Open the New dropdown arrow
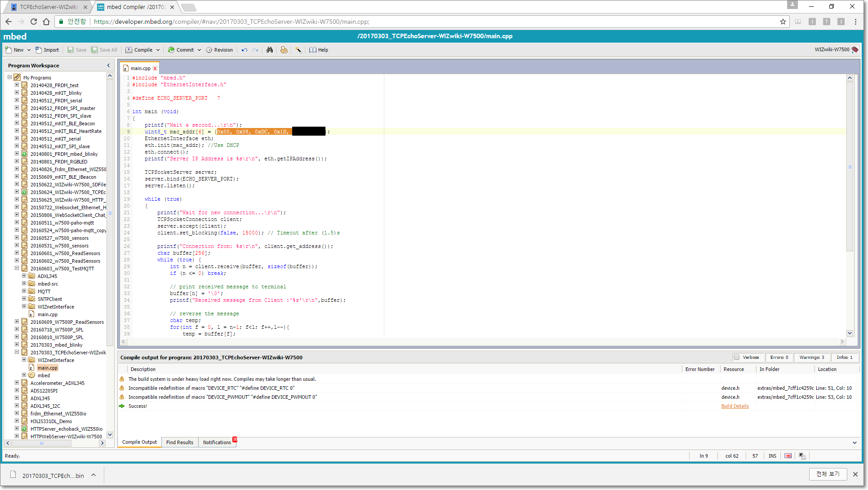Screen dimensions: 868x490 point(29,50)
